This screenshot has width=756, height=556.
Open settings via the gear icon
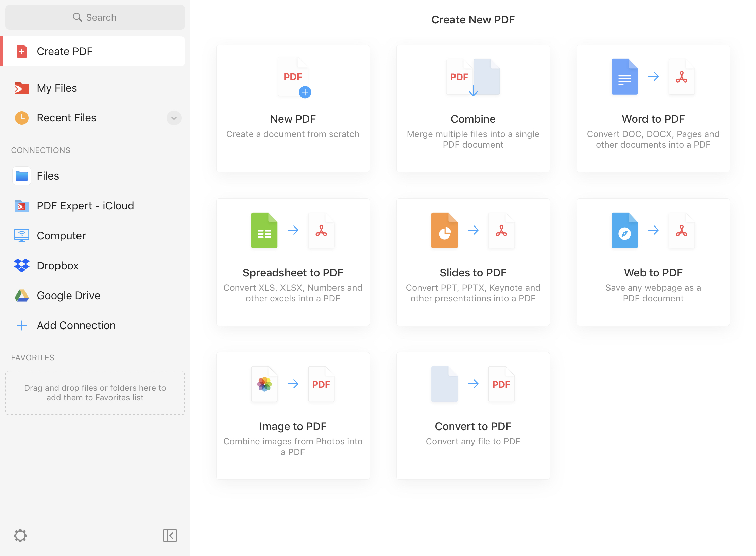click(20, 535)
